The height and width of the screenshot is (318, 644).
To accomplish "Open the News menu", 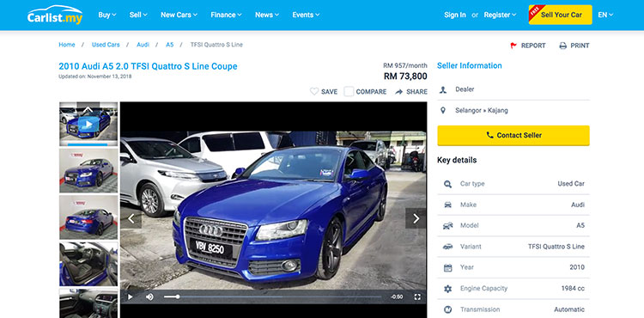I will click(x=267, y=15).
